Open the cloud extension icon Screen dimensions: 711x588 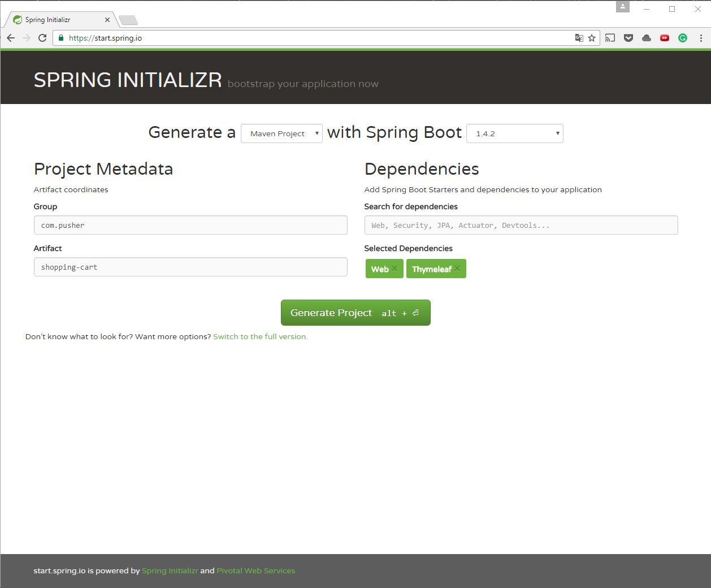tap(647, 38)
